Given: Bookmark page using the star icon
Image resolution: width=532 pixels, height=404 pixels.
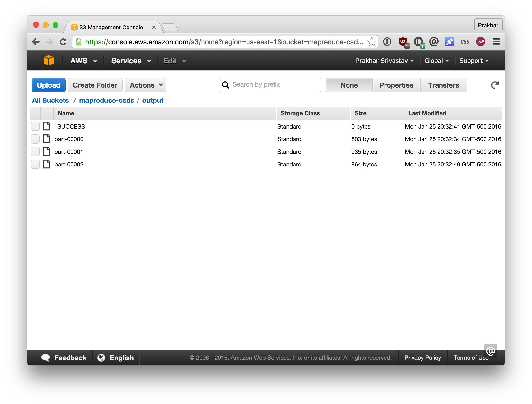Looking at the screenshot, I should 372,42.
